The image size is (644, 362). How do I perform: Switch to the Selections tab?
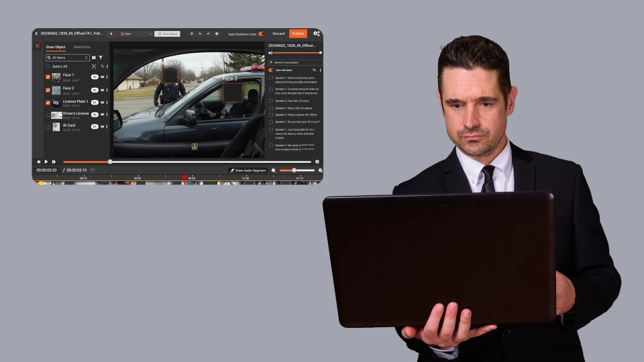pos(82,47)
